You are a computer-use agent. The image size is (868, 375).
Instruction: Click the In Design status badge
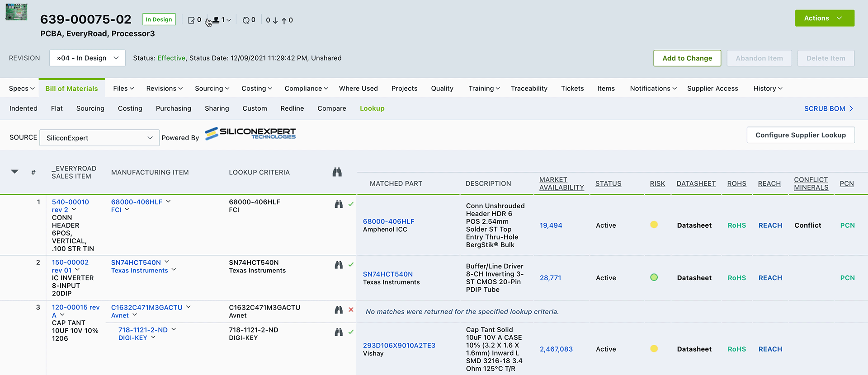159,19
